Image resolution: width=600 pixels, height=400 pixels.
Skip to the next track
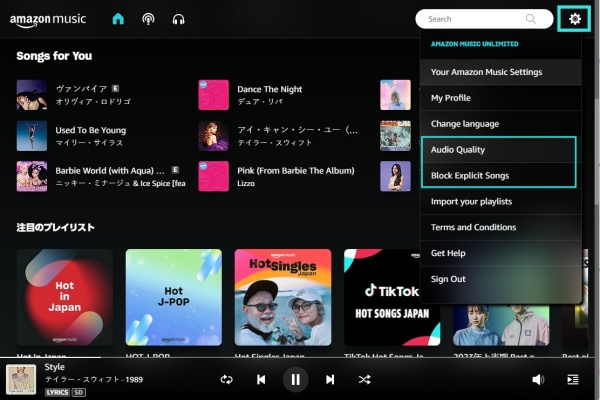coord(330,379)
